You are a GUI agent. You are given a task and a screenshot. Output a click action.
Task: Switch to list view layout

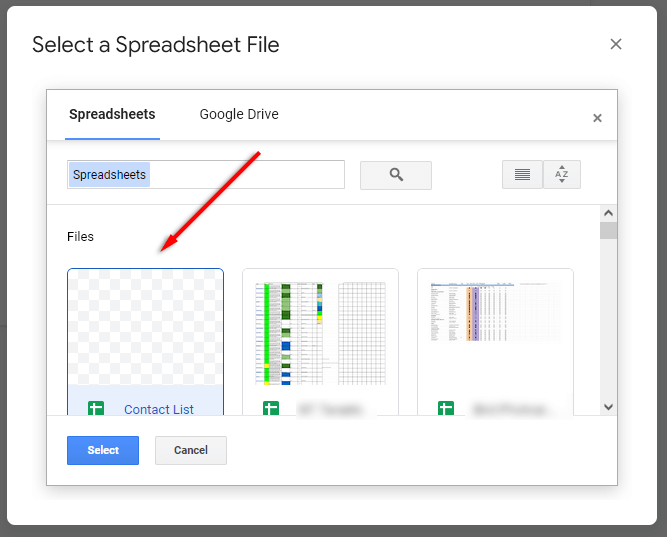522,175
